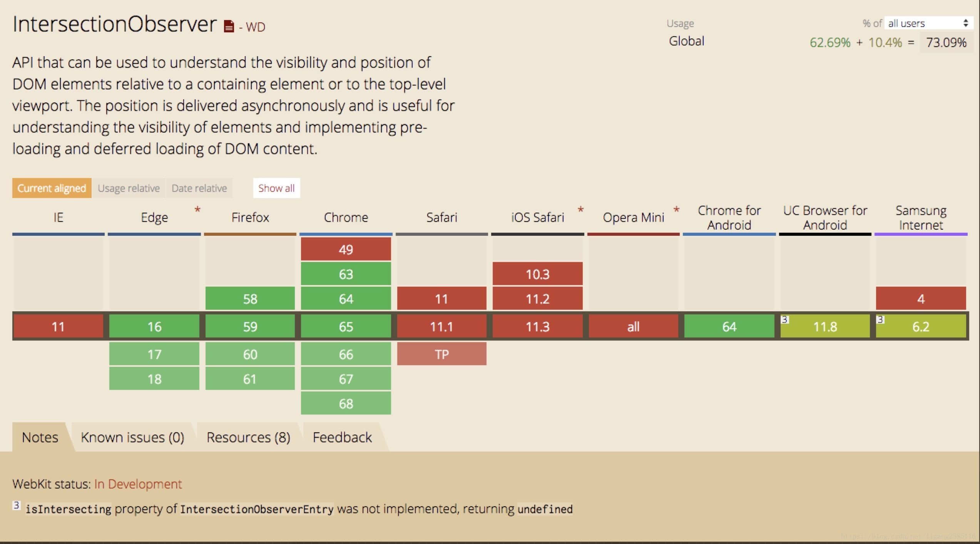This screenshot has width=980, height=544.
Task: Select the Date relative toggle
Action: [199, 188]
